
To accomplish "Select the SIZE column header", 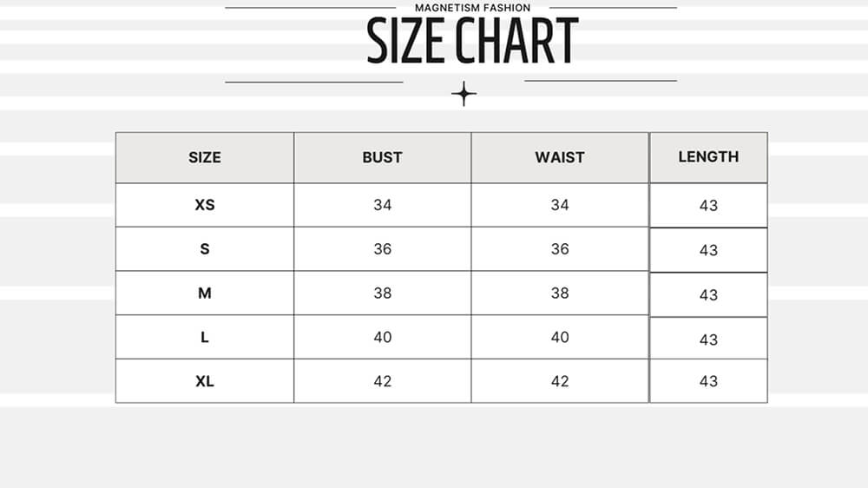I will (x=205, y=157).
